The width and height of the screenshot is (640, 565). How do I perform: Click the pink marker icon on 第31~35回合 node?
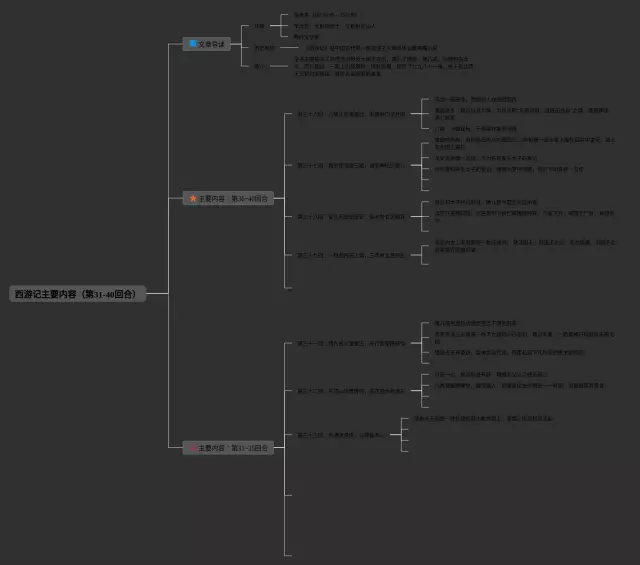(x=193, y=448)
